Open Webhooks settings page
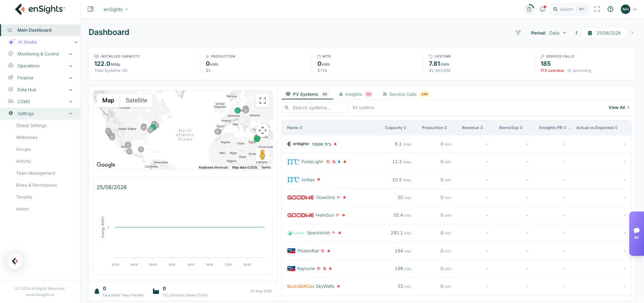 coord(27,137)
